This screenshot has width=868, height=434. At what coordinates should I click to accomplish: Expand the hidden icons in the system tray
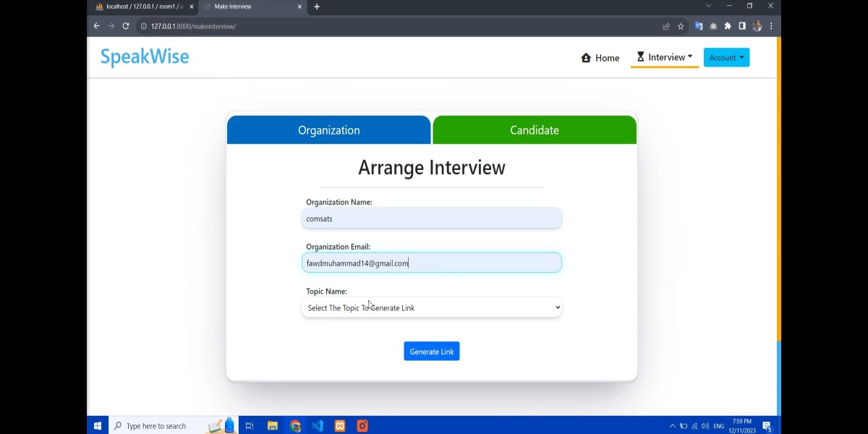click(672, 425)
